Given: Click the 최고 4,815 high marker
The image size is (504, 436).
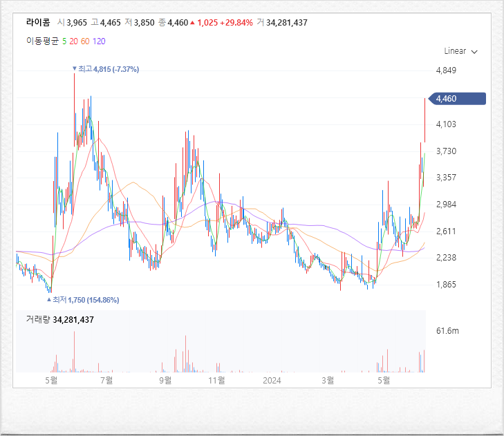Looking at the screenshot, I should [106, 69].
